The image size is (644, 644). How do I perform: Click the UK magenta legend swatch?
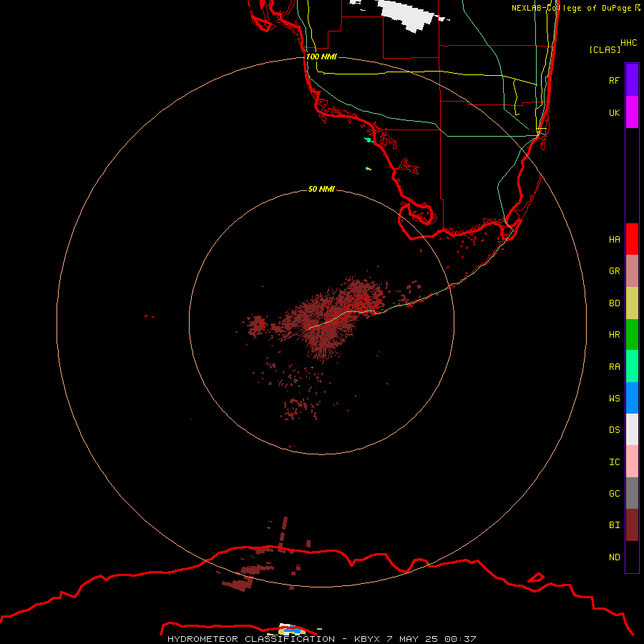632,112
